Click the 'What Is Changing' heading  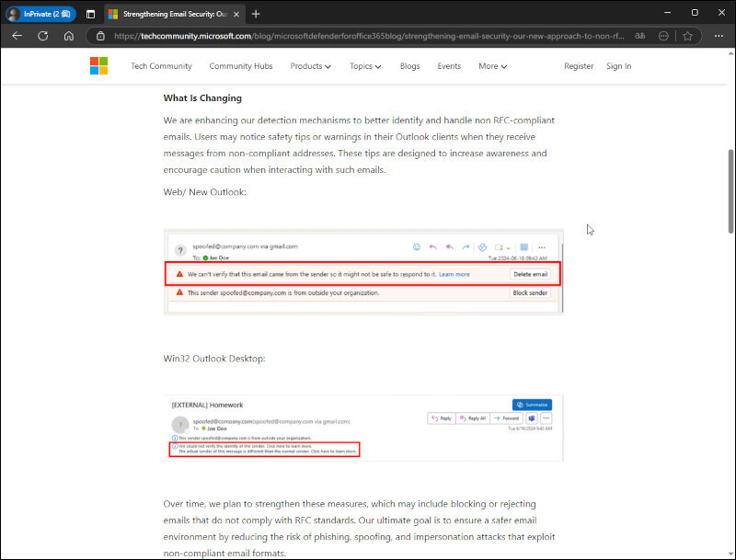click(202, 98)
